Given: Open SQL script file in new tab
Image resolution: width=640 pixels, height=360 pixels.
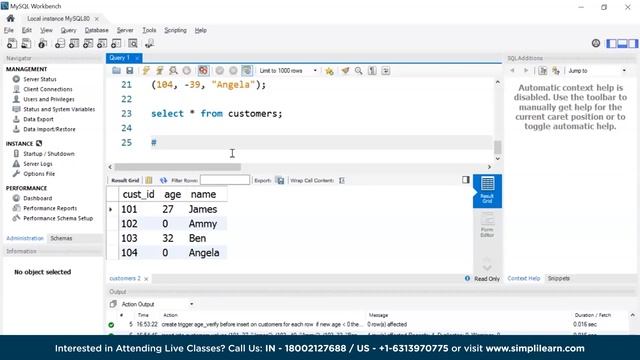Looking at the screenshot, I should coord(26,43).
